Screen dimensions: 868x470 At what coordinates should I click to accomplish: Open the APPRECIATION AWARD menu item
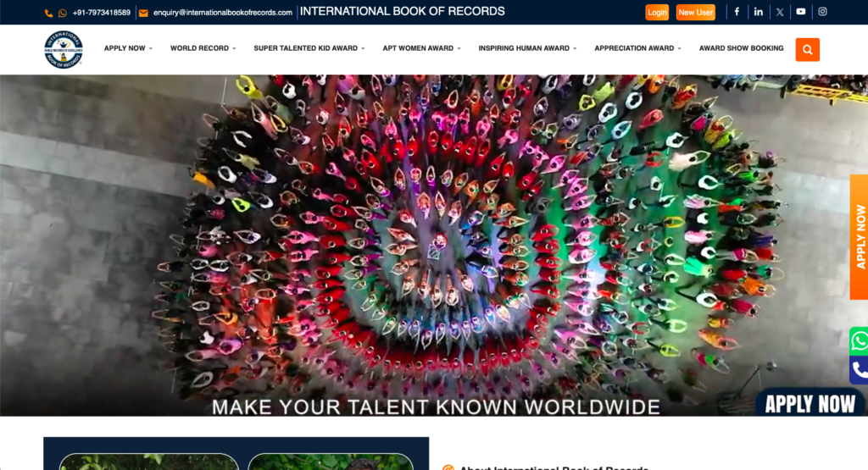634,48
